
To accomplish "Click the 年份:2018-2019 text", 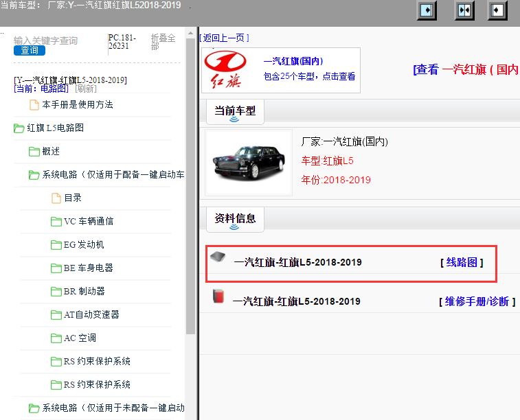I will (336, 180).
